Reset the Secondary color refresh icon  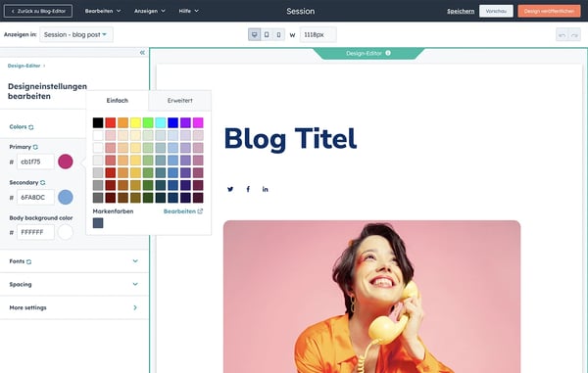point(43,183)
